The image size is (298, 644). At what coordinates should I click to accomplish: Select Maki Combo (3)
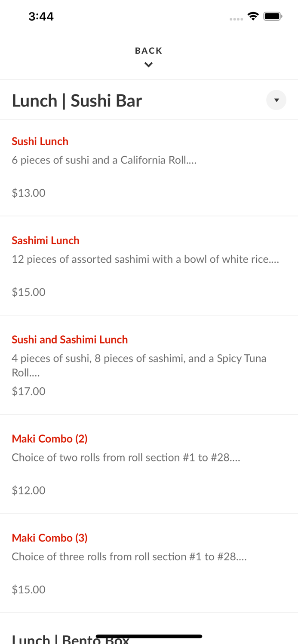point(50,538)
